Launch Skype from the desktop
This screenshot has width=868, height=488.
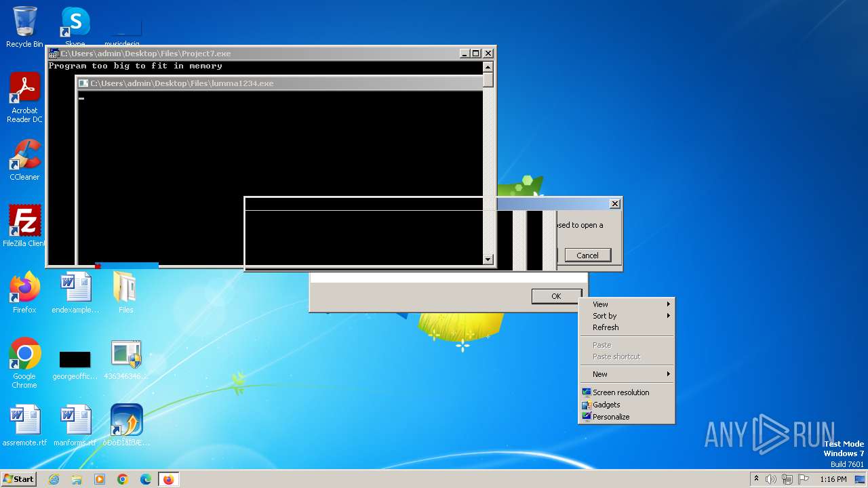pyautogui.click(x=75, y=26)
